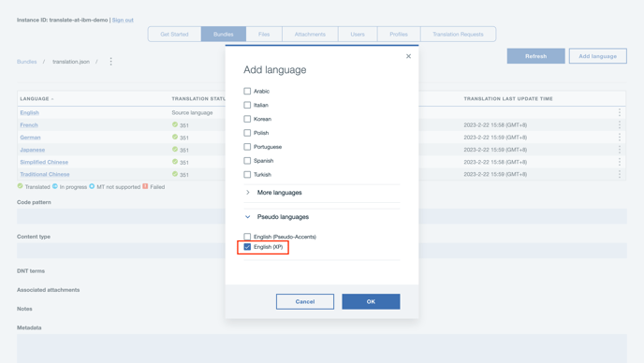Image resolution: width=644 pixels, height=363 pixels.
Task: Select the Bundles tab
Action: pos(224,34)
